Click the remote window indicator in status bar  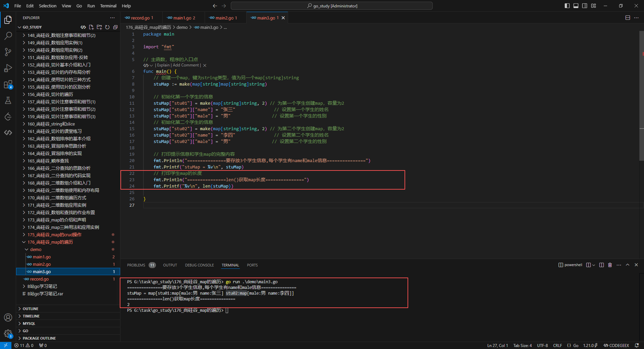click(6, 345)
